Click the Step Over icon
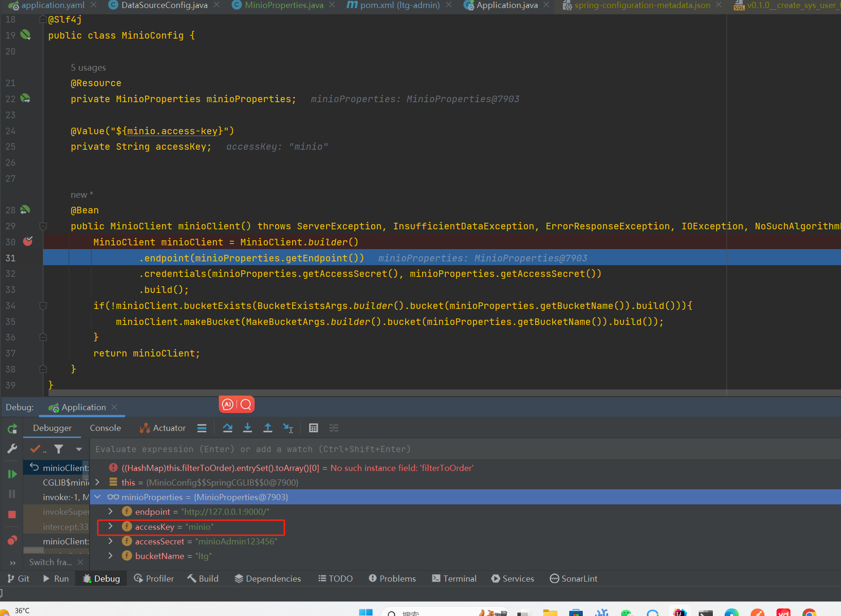 pos(228,428)
